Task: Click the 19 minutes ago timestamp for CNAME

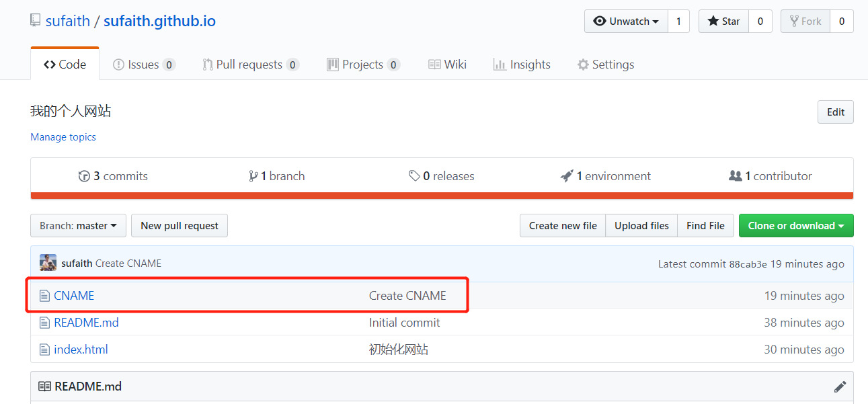Action: 804,296
